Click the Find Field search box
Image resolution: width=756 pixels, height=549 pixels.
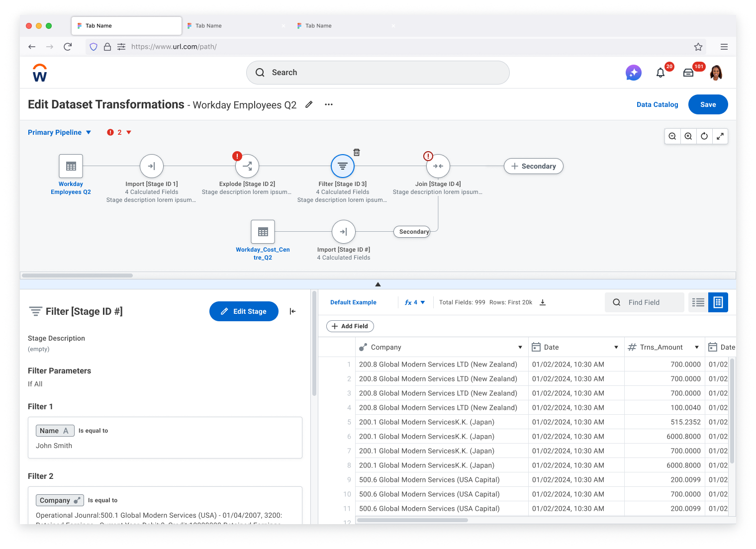645,302
